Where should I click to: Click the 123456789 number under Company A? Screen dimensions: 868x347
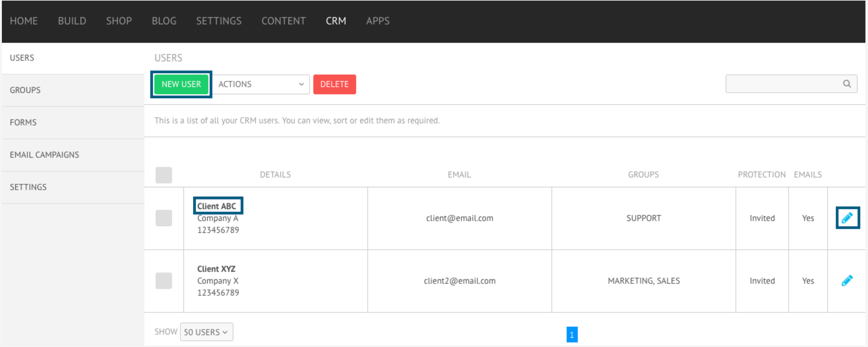pyautogui.click(x=218, y=230)
